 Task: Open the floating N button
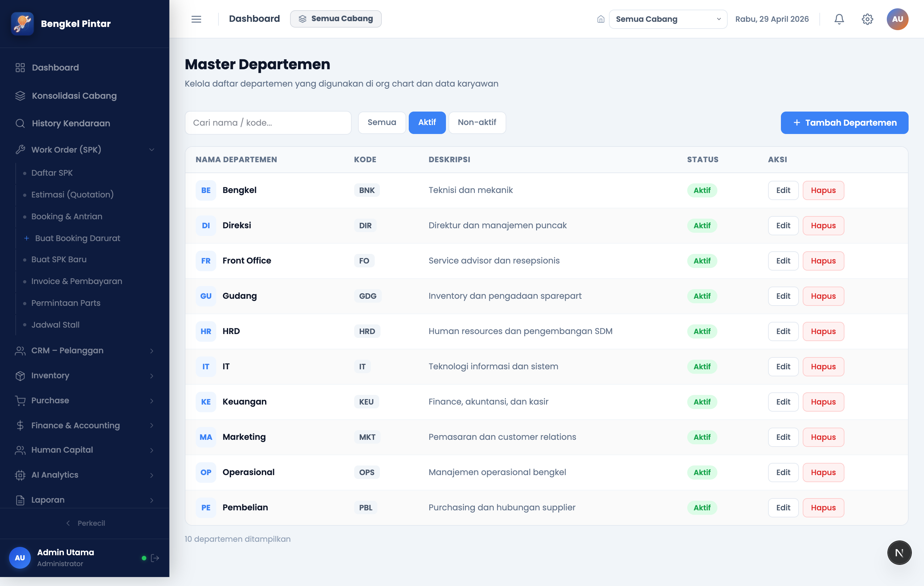899,553
